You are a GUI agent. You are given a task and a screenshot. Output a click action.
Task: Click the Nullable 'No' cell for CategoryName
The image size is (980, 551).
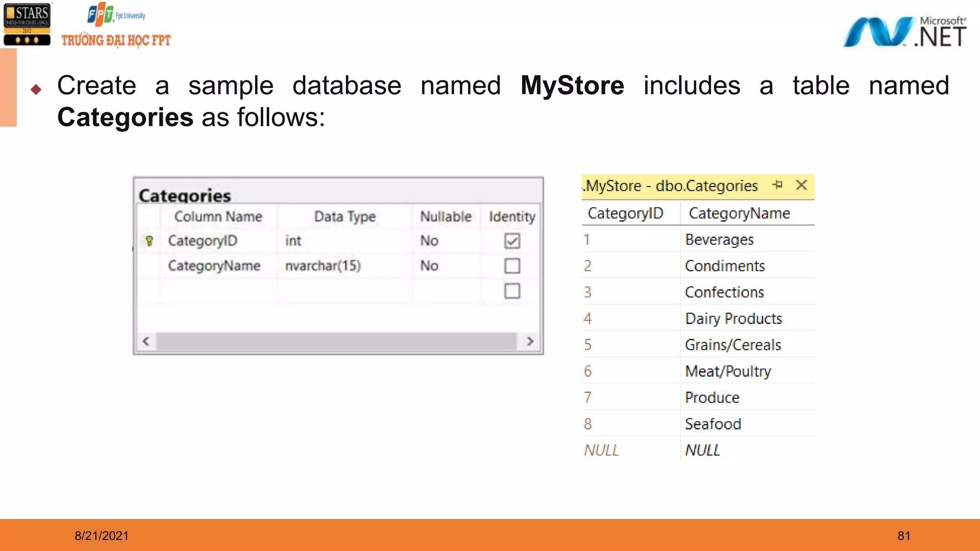point(446,266)
